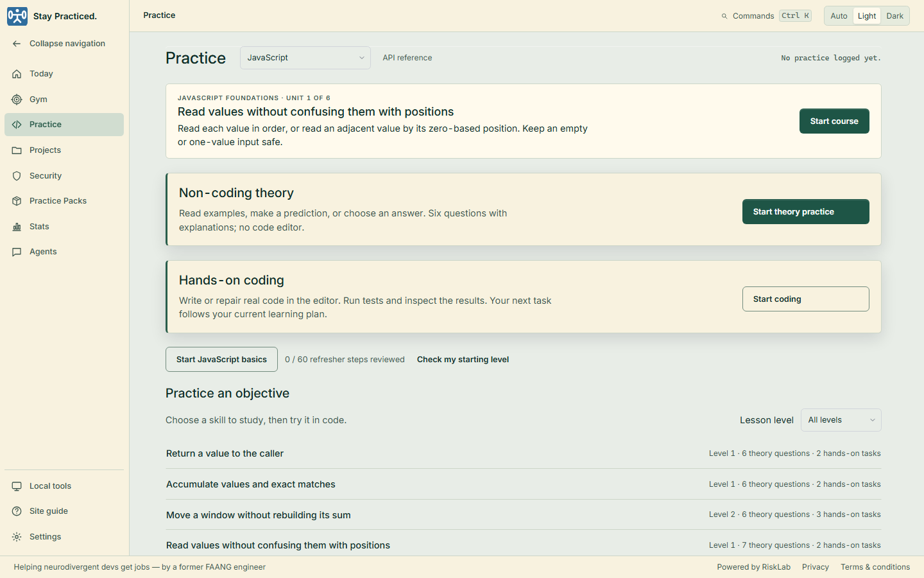Viewport: 924px width, 578px height.
Task: Select objective Return a value to the caller
Action: [524, 453]
